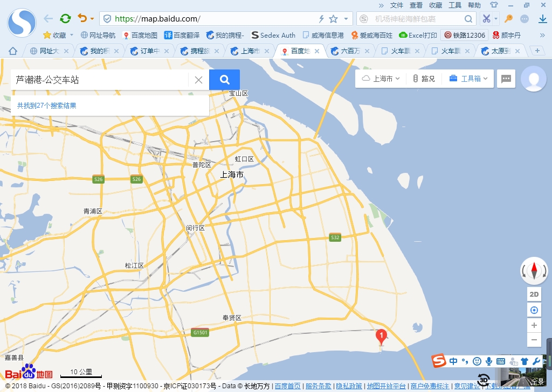Viewport: 552px width, 392px height.
Task: Open the Sedex Auth bookmark
Action: coord(273,35)
